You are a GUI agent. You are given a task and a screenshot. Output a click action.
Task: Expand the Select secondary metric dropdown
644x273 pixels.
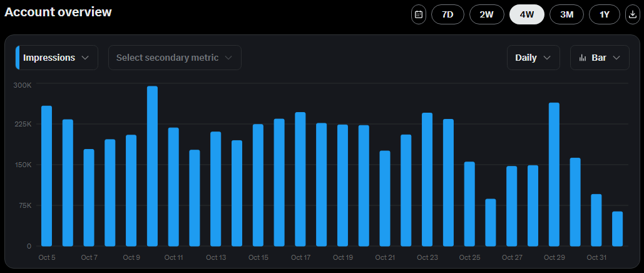[x=175, y=58]
